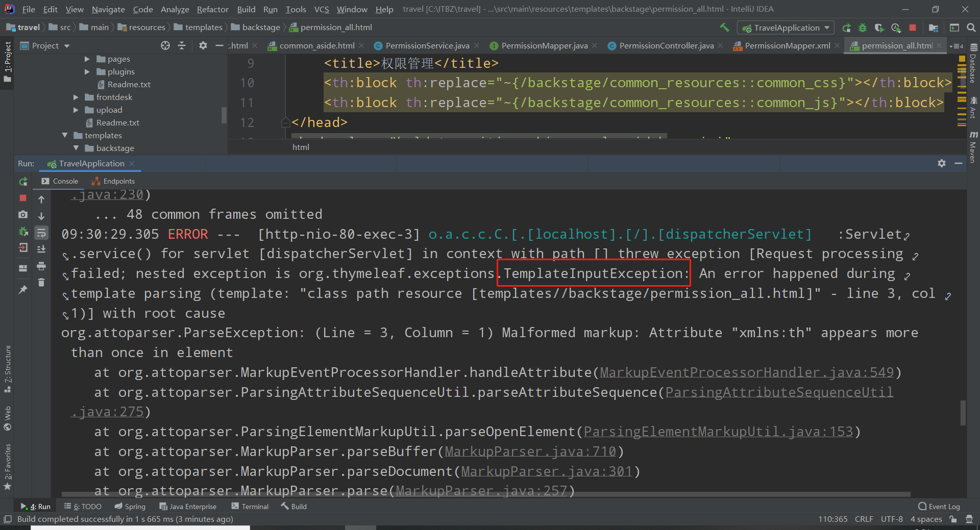Open Search Everywhere magnifier
This screenshot has height=530, width=980.
[971, 28]
